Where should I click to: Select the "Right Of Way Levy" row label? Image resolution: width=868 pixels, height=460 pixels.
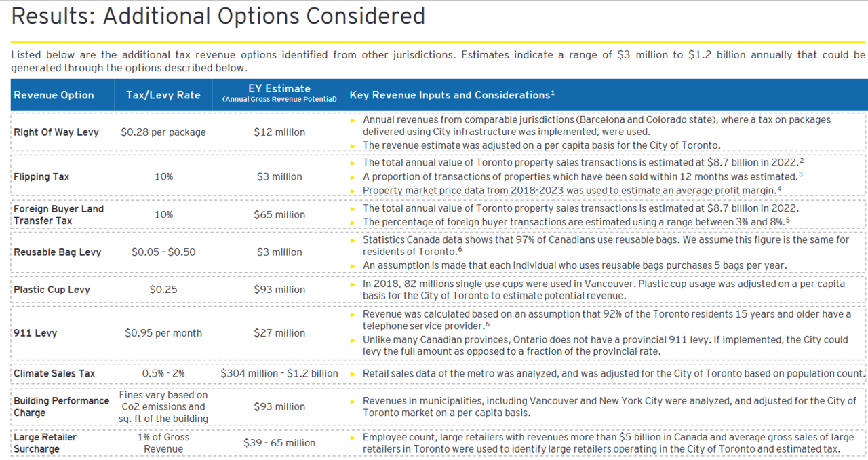(56, 132)
